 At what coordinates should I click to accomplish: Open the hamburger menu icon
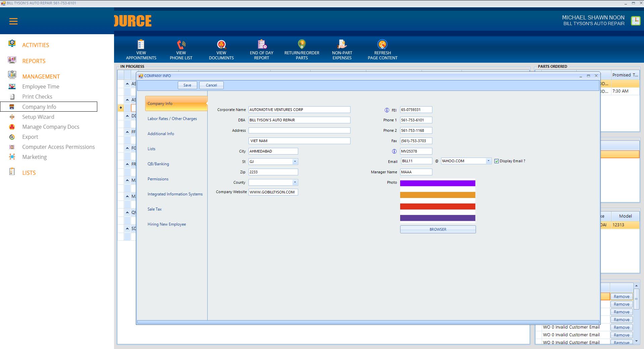pyautogui.click(x=13, y=21)
